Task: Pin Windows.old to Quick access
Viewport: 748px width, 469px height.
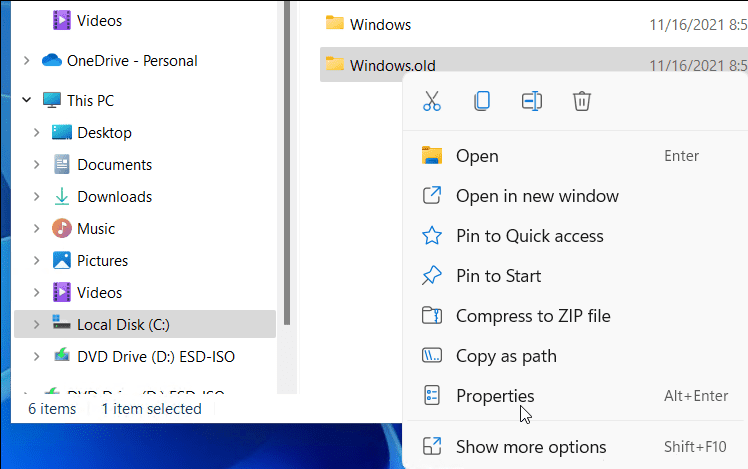Action: [529, 236]
